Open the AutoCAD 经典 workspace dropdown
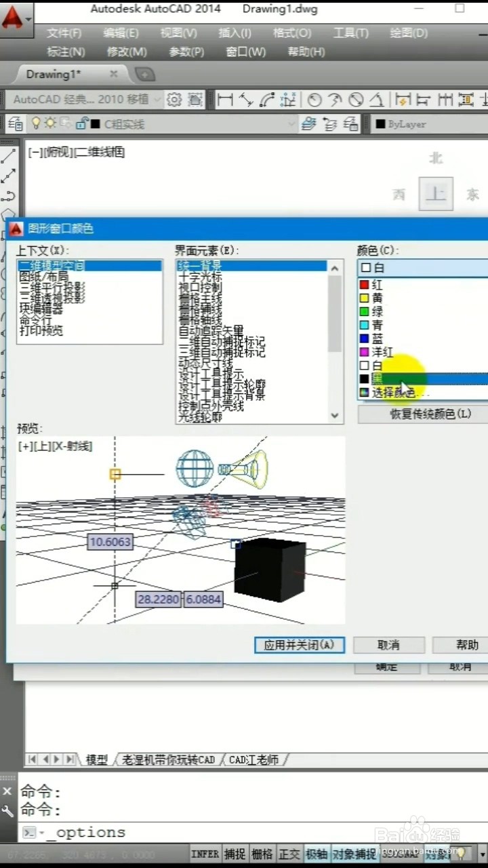This screenshot has height=868, width=488. pos(85,100)
